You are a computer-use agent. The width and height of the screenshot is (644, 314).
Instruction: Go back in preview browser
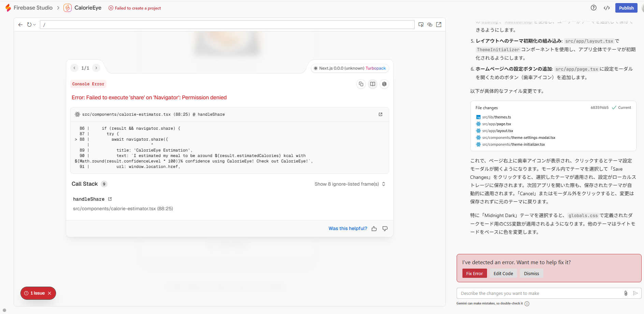coord(20,25)
